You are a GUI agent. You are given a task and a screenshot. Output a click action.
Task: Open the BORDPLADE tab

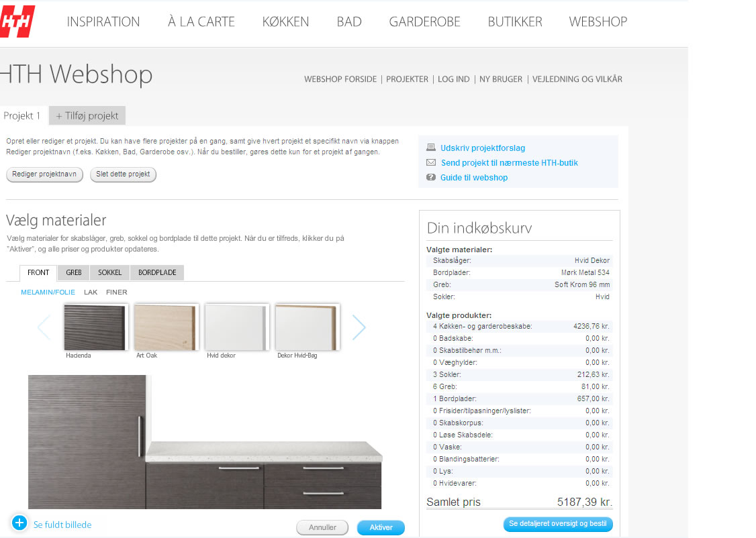click(x=157, y=273)
